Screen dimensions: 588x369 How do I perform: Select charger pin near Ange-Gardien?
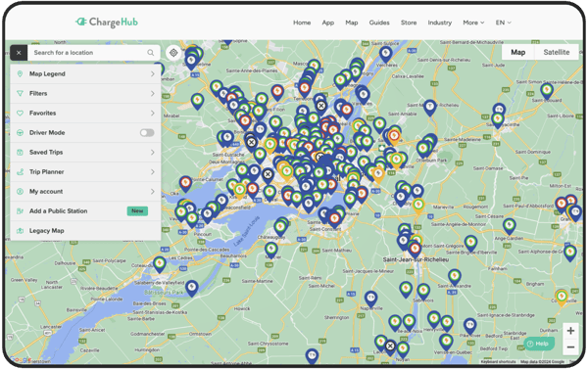(510, 227)
